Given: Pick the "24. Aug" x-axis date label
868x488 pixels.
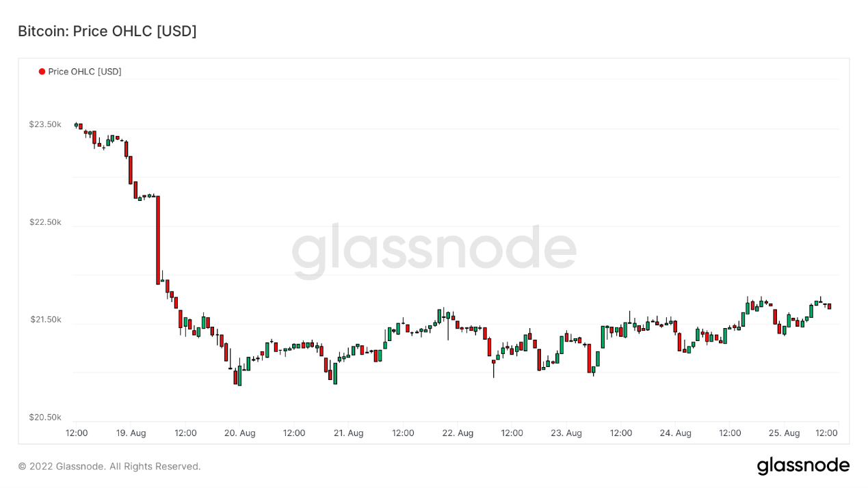Looking at the screenshot, I should coord(675,433).
